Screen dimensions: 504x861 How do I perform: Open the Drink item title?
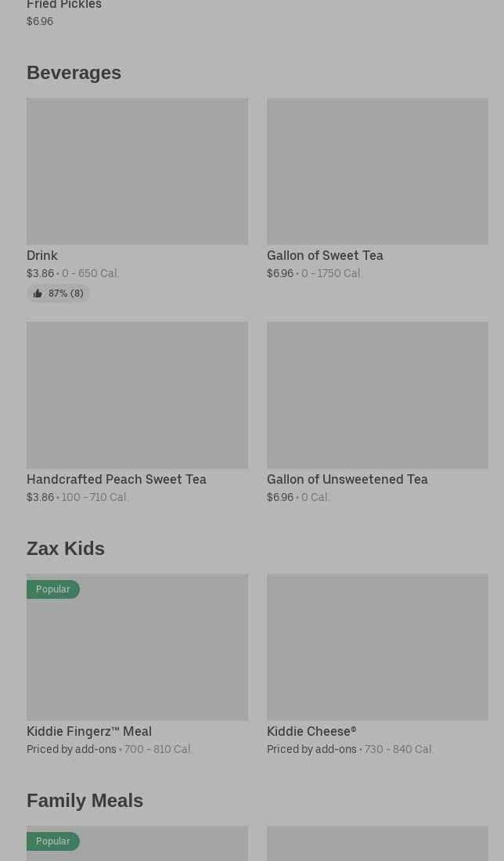(x=42, y=255)
